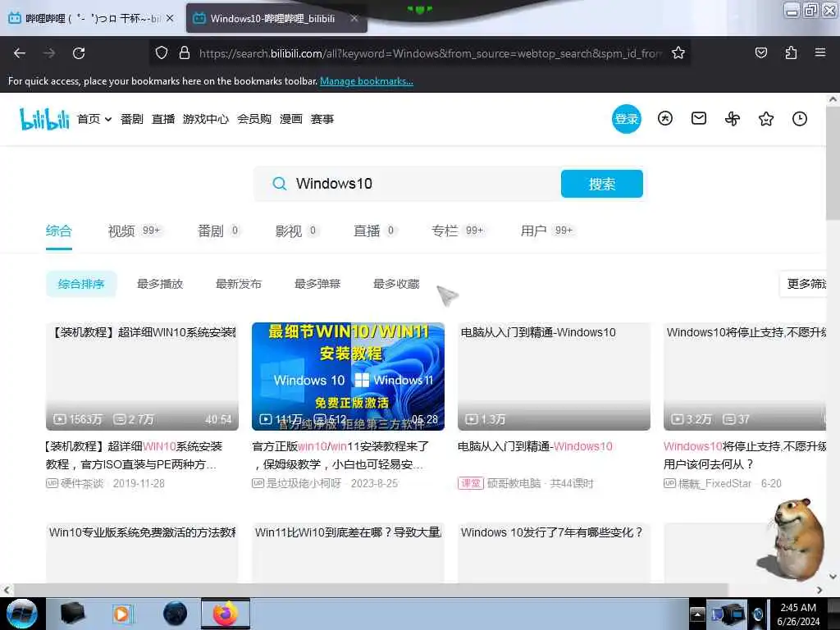Switch to the 用户 99+ tab
Image resolution: width=840 pixels, height=630 pixels.
click(x=547, y=231)
